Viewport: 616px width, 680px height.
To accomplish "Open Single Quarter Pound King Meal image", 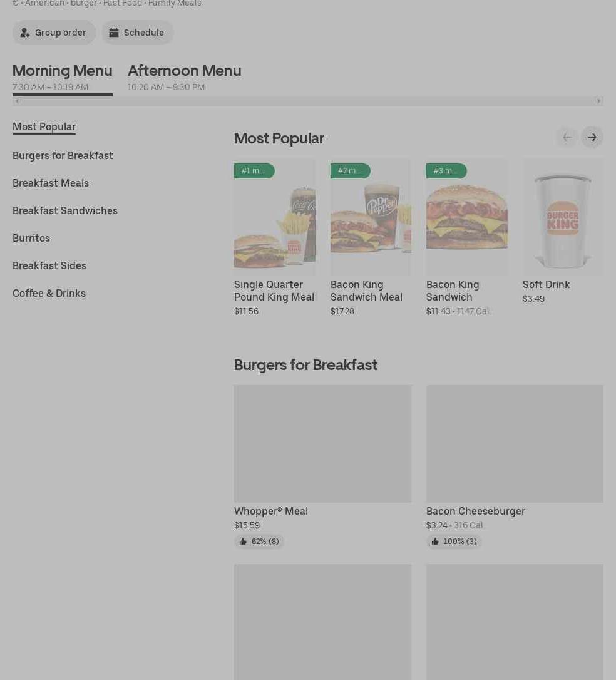I will coord(275,217).
